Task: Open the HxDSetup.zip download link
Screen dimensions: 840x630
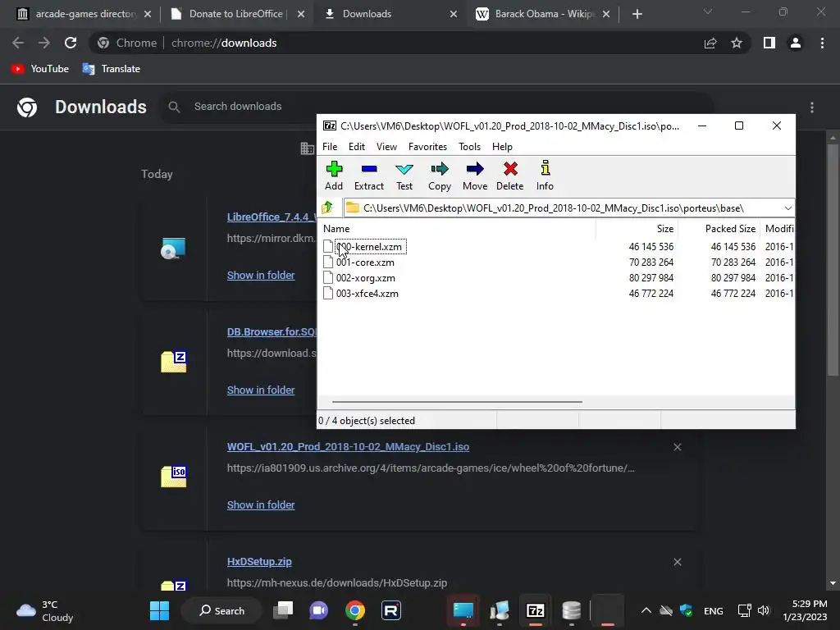Action: click(x=259, y=562)
